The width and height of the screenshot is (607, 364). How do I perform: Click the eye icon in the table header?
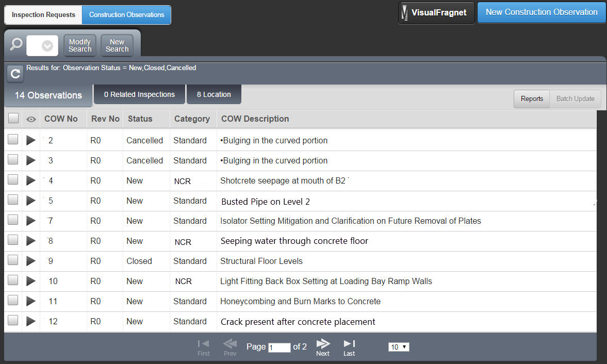pos(31,119)
